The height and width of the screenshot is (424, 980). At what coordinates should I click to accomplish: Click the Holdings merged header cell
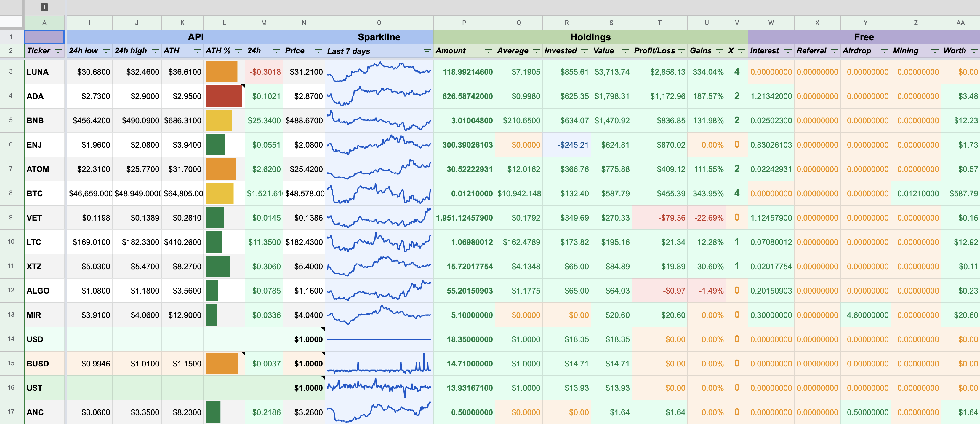coord(590,37)
